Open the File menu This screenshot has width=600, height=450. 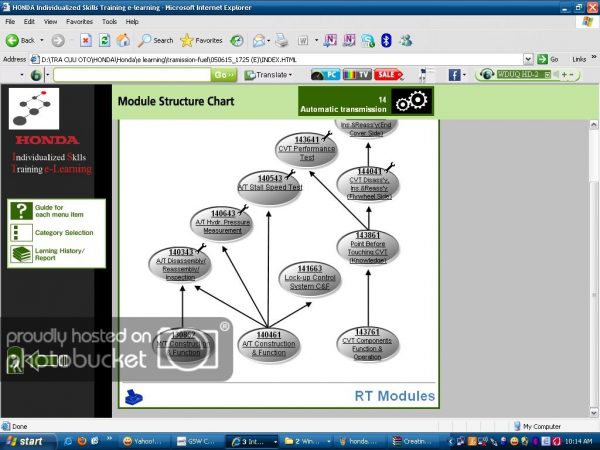coord(10,21)
